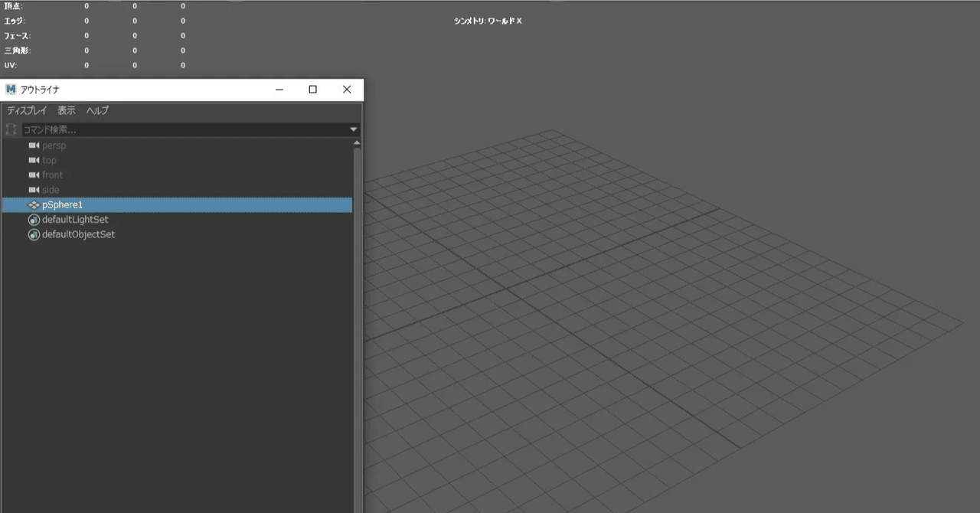980x513 pixels.
Task: Click the pSphere1 mesh transform icon
Action: (x=34, y=204)
